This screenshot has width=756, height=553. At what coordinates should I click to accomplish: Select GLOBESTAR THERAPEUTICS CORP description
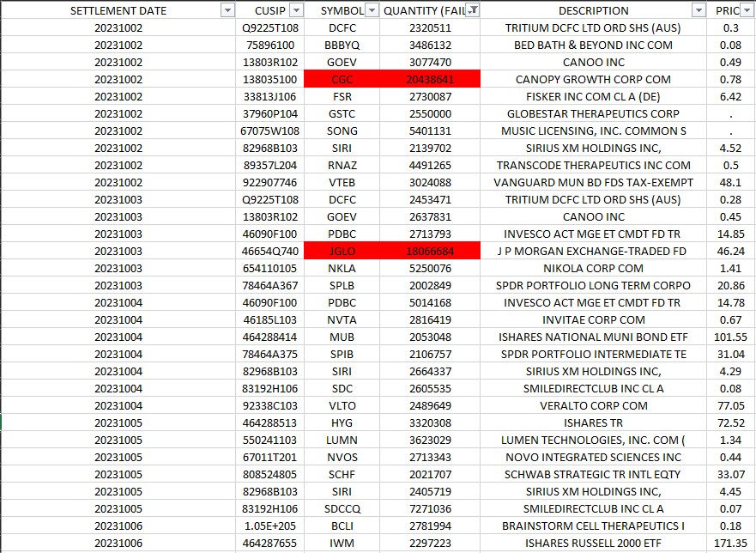click(x=594, y=114)
